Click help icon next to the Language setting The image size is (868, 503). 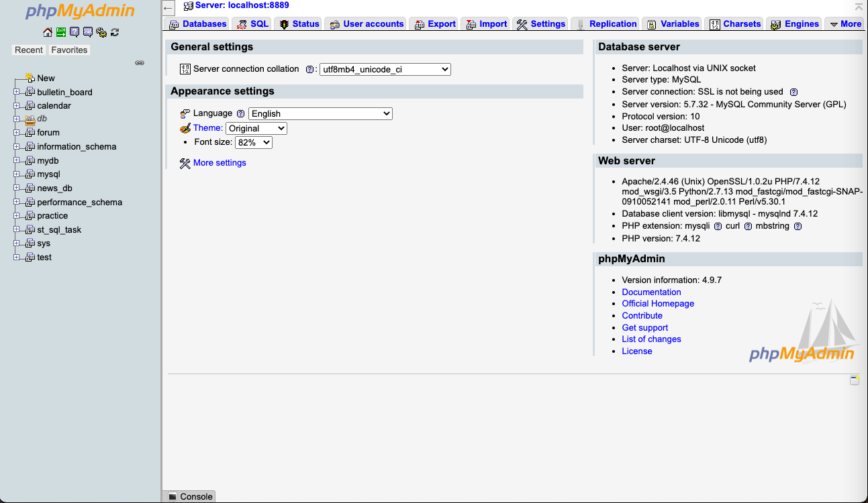click(240, 113)
